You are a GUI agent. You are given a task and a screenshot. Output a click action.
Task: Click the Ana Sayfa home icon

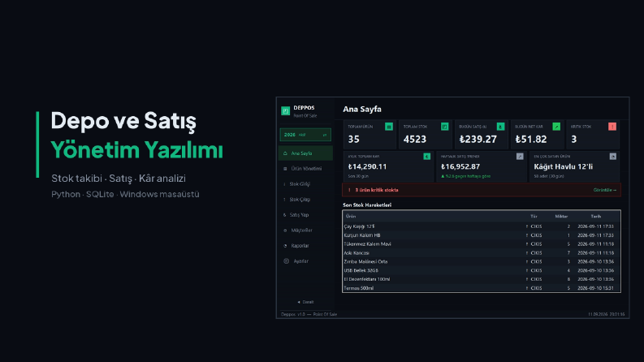point(285,153)
